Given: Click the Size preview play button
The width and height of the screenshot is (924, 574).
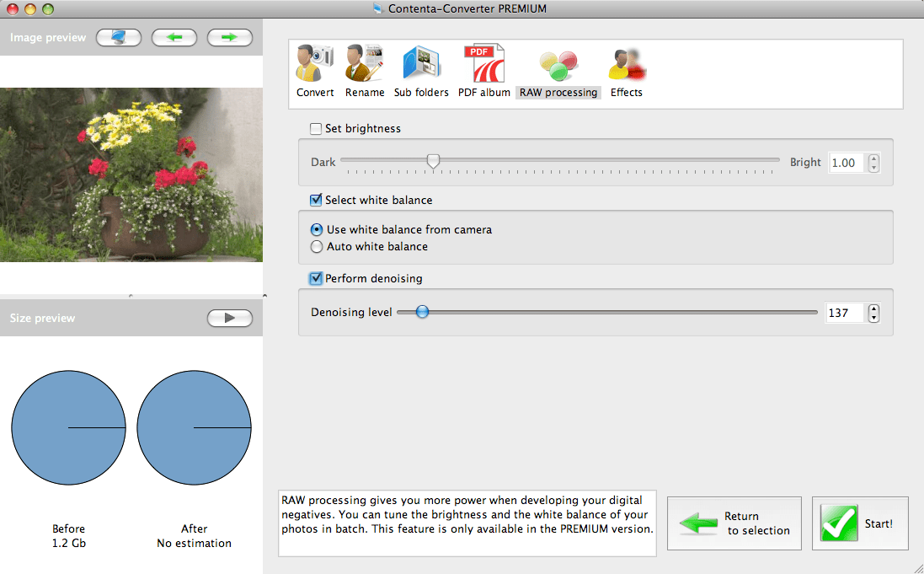Looking at the screenshot, I should click(x=229, y=318).
